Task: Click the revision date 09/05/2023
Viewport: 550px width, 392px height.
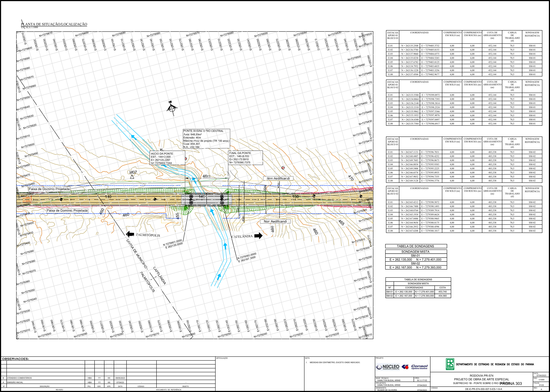Action: click(120, 378)
